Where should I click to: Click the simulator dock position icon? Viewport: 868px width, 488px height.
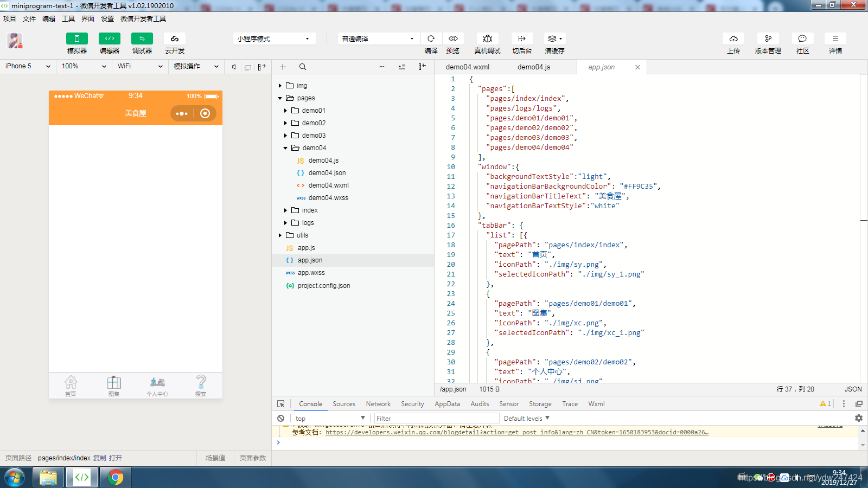coord(262,67)
